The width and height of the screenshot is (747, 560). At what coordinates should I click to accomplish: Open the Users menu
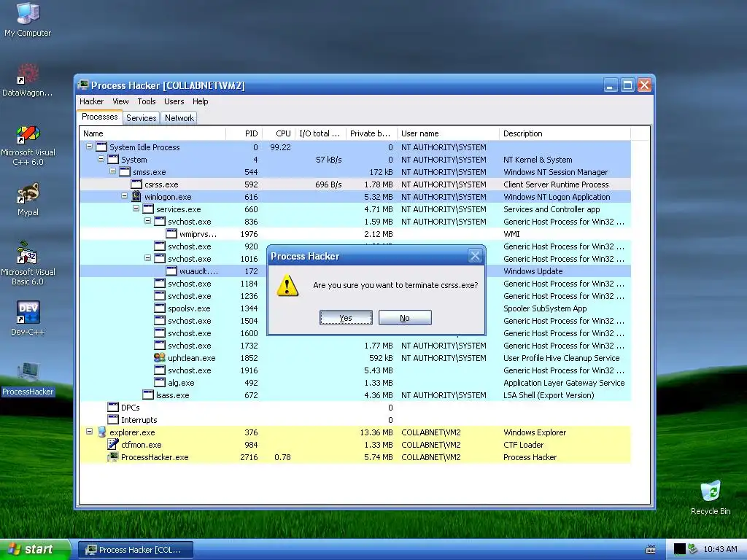click(174, 101)
